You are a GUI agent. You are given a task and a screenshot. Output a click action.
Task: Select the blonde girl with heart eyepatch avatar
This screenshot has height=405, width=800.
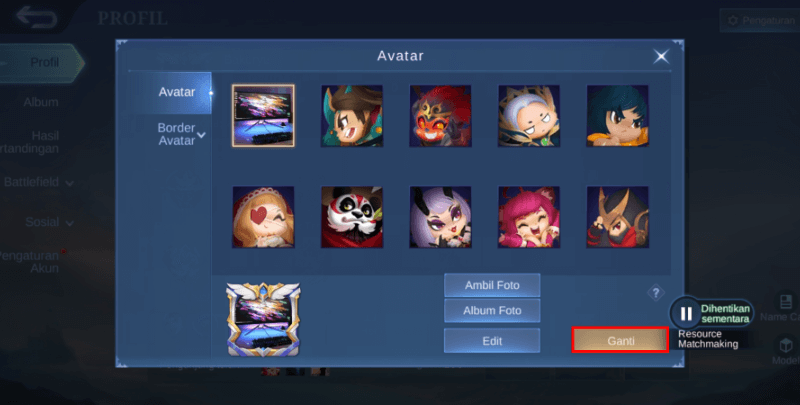tap(263, 217)
